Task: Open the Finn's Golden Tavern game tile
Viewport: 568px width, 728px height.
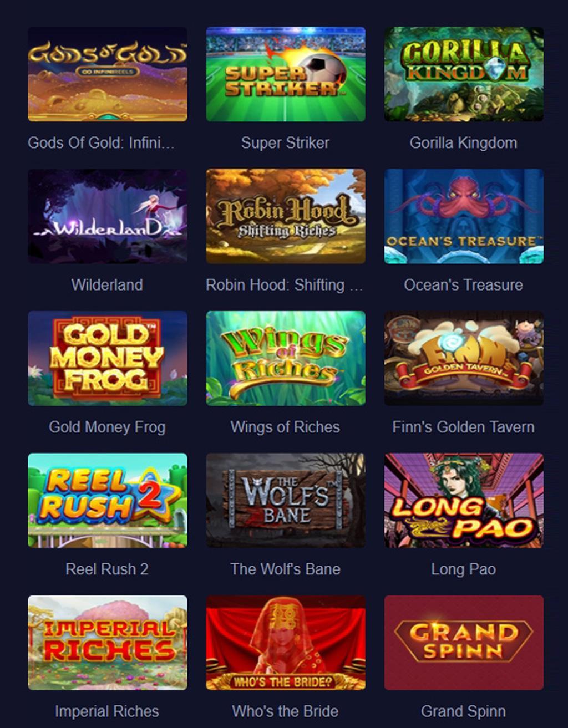Action: [464, 358]
